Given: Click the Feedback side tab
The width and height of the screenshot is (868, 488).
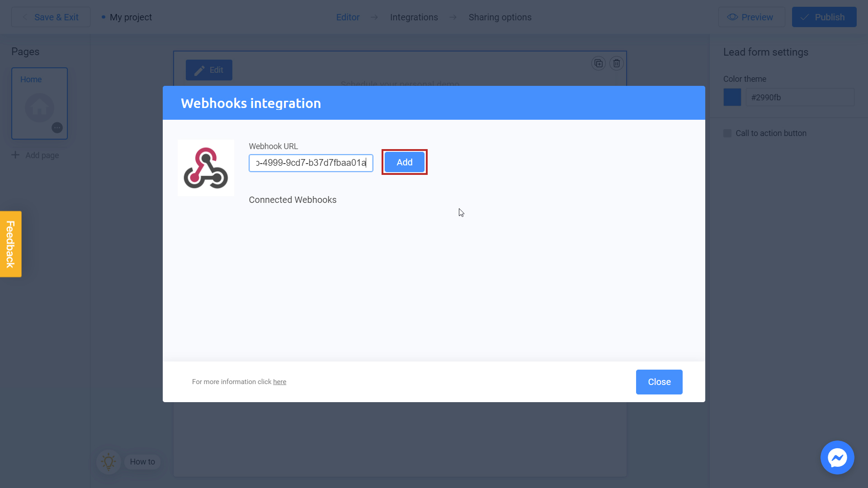Looking at the screenshot, I should [10, 244].
